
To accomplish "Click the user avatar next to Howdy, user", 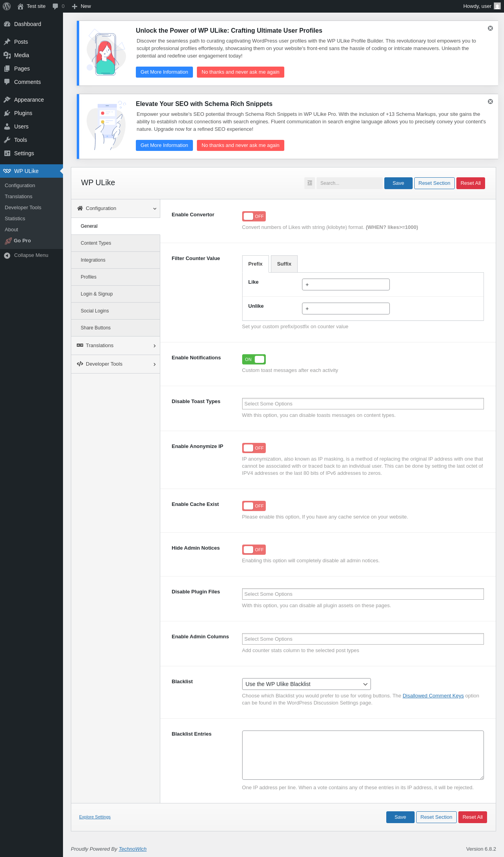I will 497,6.
